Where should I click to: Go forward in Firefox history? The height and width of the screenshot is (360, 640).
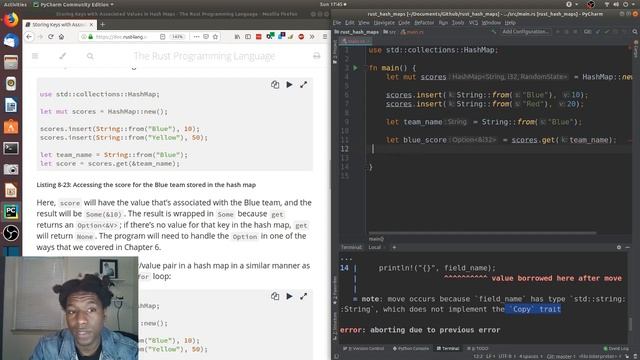(x=40, y=37)
